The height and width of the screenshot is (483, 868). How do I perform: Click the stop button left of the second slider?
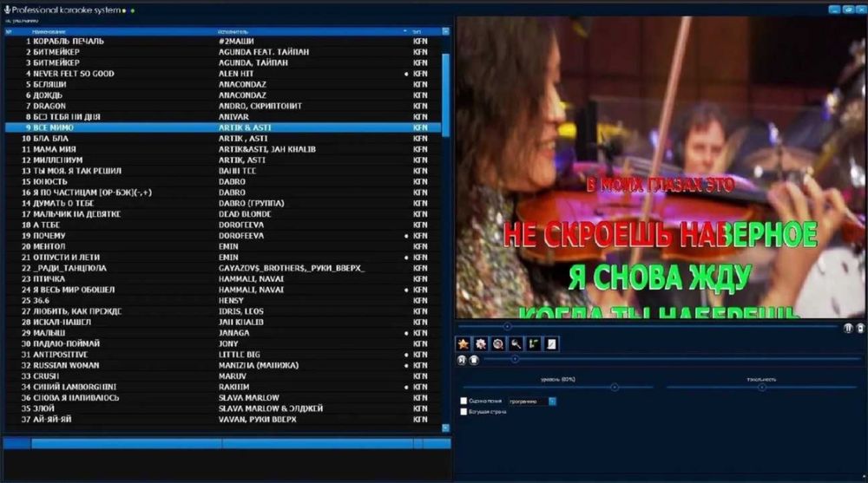click(474, 360)
